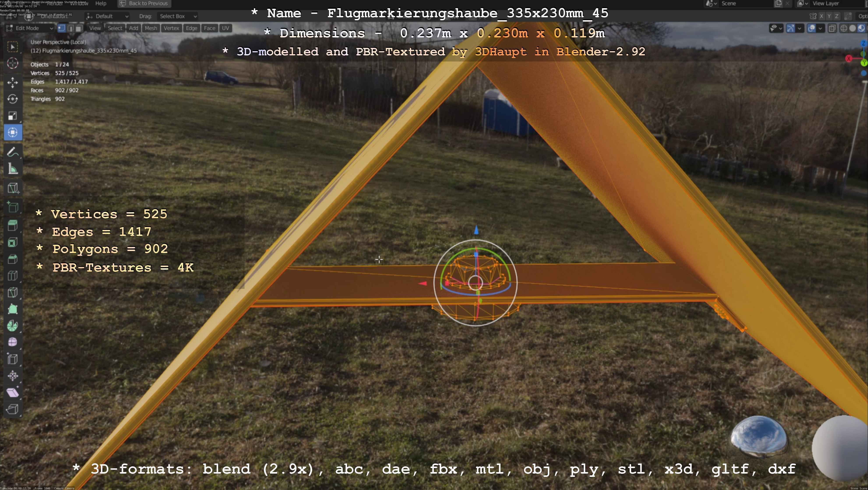Select the Rotate tool icon
Screen dimensions: 868x490
(12, 99)
